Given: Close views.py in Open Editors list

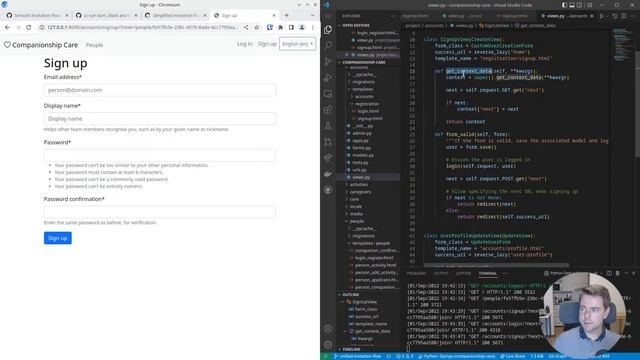Looking at the screenshot, I should [x=347, y=55].
